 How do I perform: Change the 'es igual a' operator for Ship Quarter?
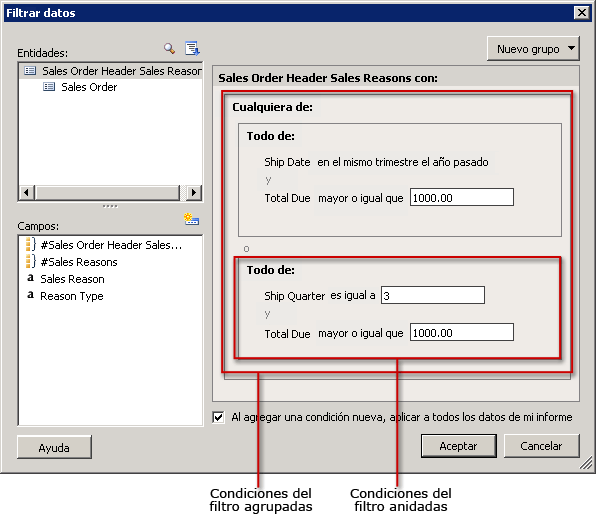click(x=353, y=295)
